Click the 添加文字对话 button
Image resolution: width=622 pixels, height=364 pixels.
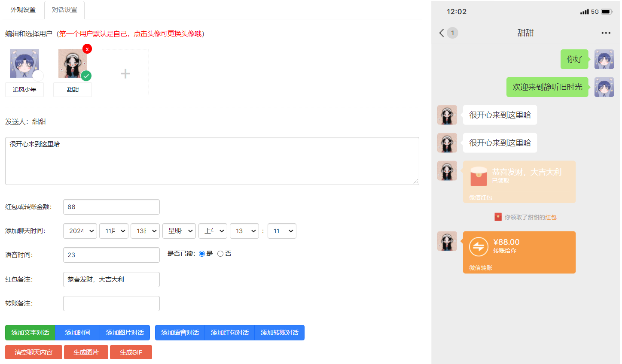coord(30,332)
